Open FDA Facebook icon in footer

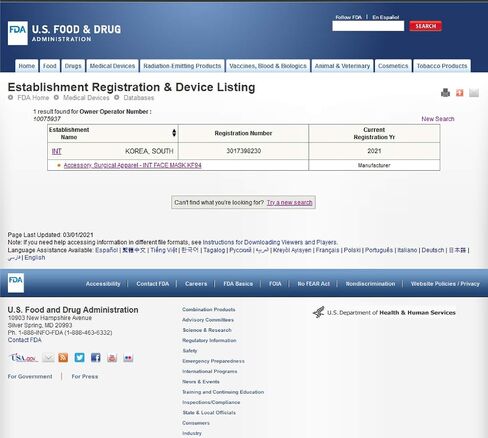tap(96, 358)
